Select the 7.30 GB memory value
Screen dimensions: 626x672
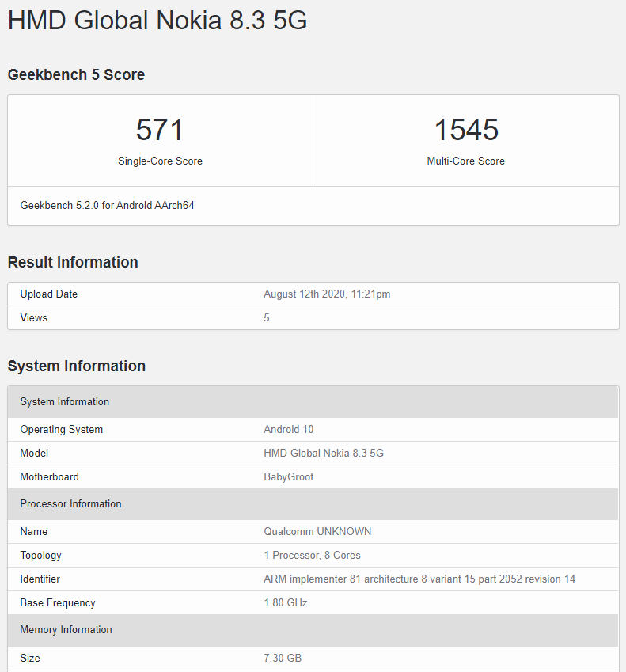tap(283, 658)
